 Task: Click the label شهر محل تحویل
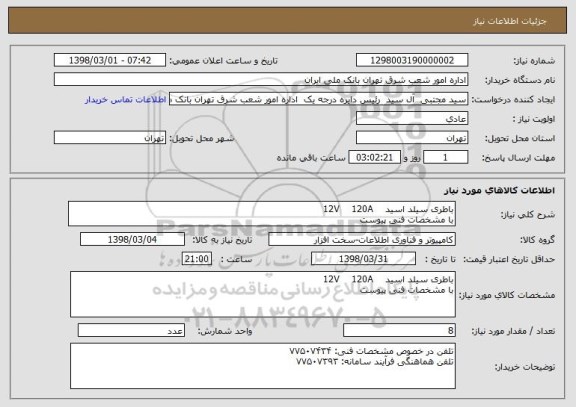pos(202,138)
